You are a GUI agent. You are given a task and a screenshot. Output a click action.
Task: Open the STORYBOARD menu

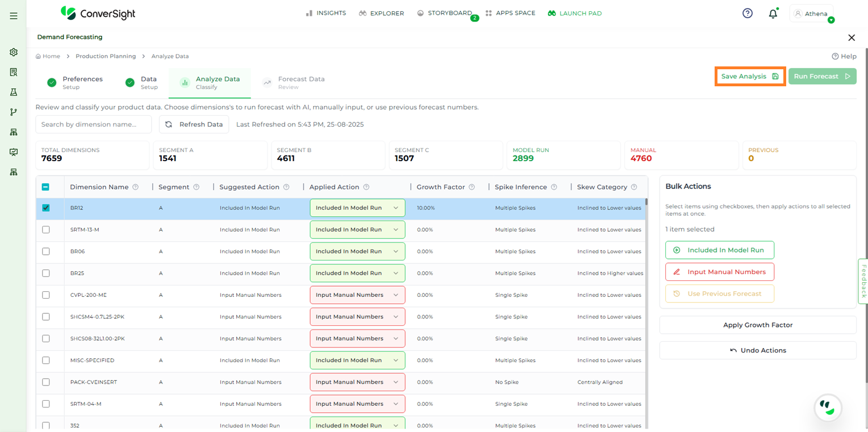[x=444, y=13]
